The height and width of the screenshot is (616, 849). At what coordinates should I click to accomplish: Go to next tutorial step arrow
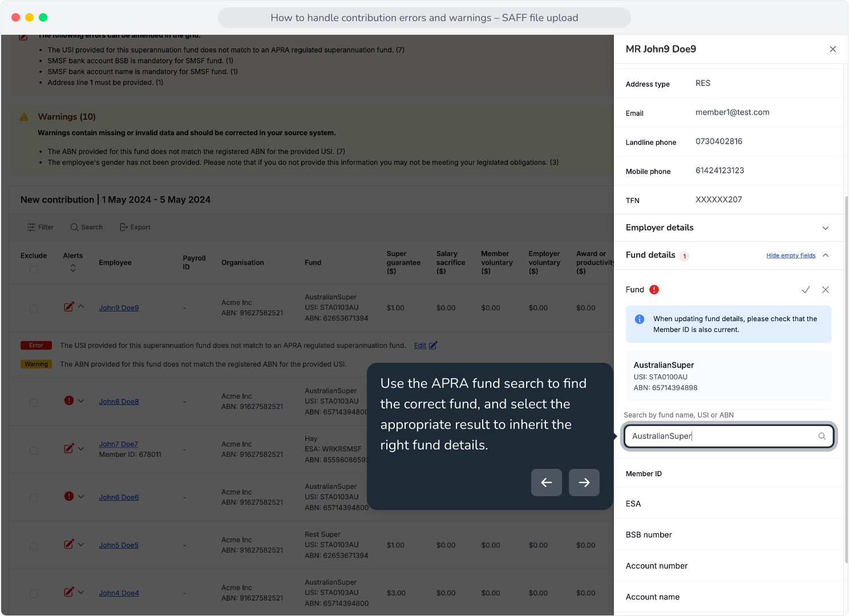pos(584,483)
